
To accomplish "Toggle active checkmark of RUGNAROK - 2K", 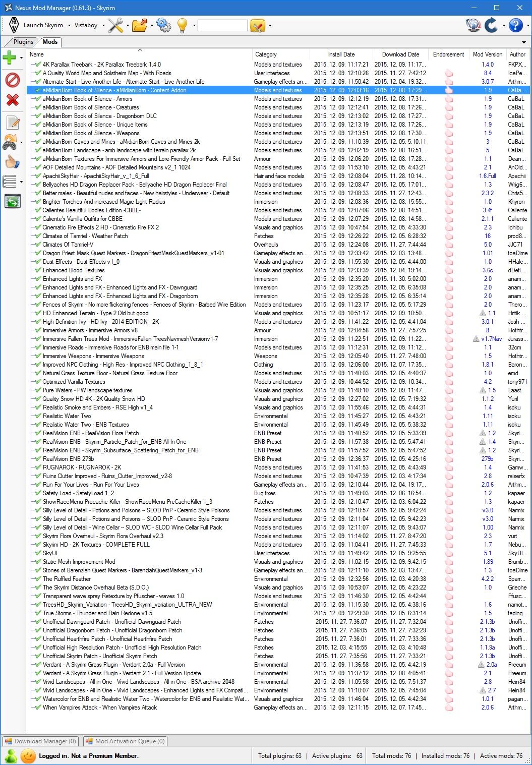I will pos(37,467).
